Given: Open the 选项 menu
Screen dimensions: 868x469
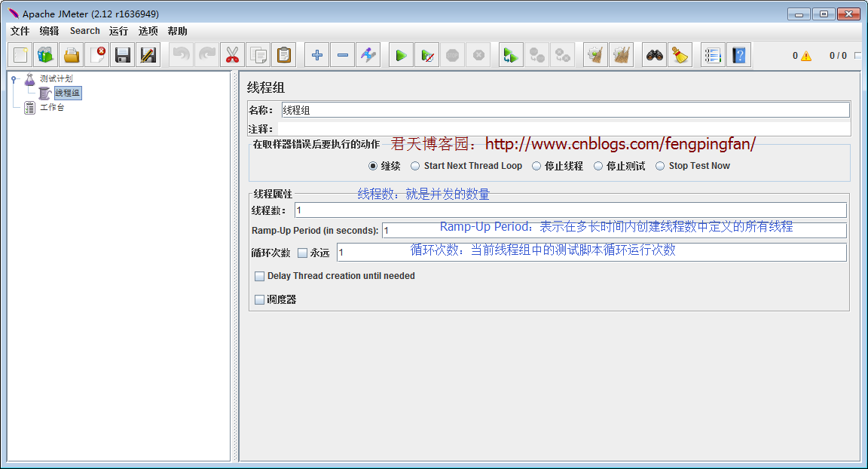Looking at the screenshot, I should (148, 31).
